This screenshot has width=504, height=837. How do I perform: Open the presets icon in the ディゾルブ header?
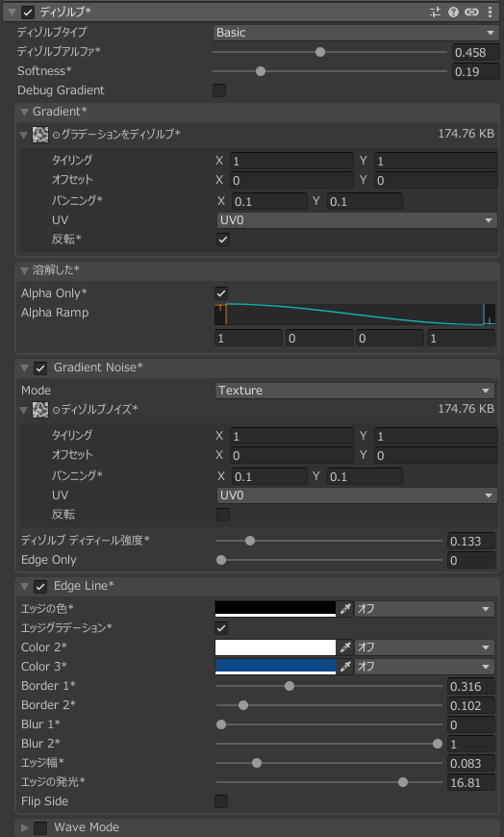(435, 12)
